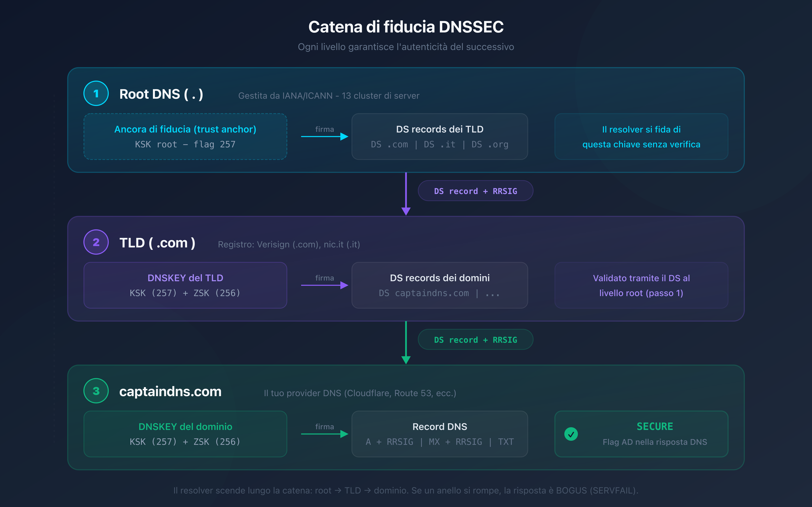
Task: Click the footer text about BOGUS (SERVFAIL)
Action: point(406,490)
